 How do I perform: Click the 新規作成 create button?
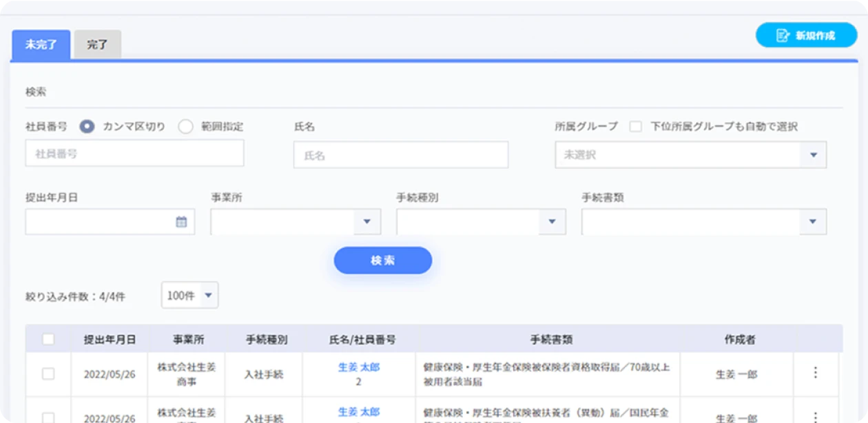point(806,35)
